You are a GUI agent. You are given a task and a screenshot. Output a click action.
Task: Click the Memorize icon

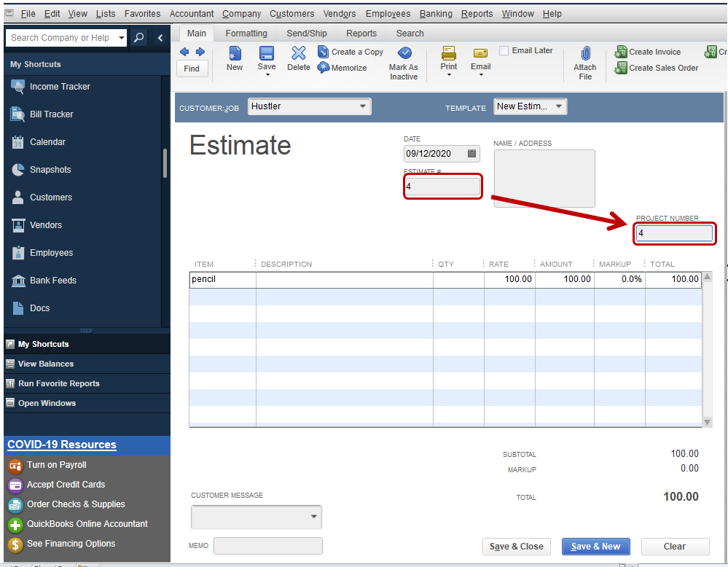(x=323, y=68)
